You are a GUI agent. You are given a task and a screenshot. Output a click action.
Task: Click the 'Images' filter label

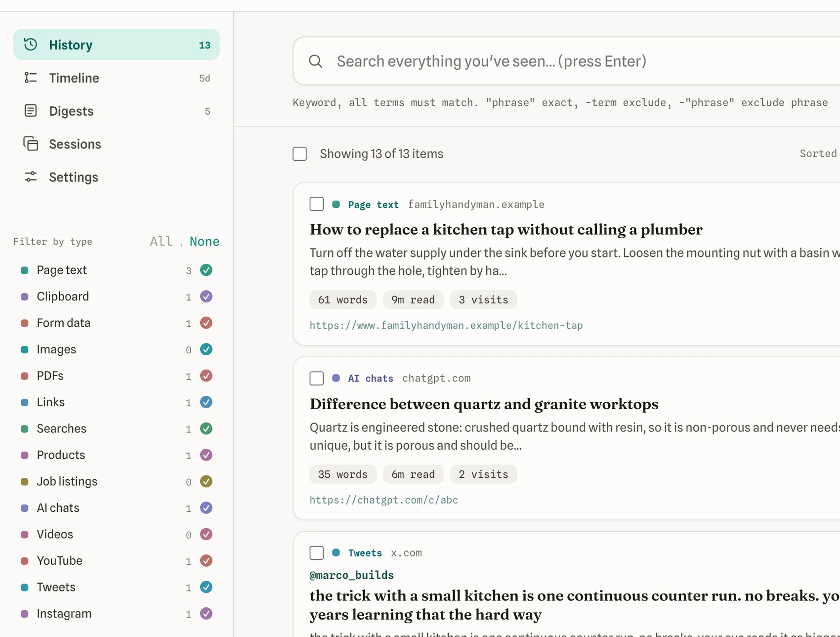[56, 349]
